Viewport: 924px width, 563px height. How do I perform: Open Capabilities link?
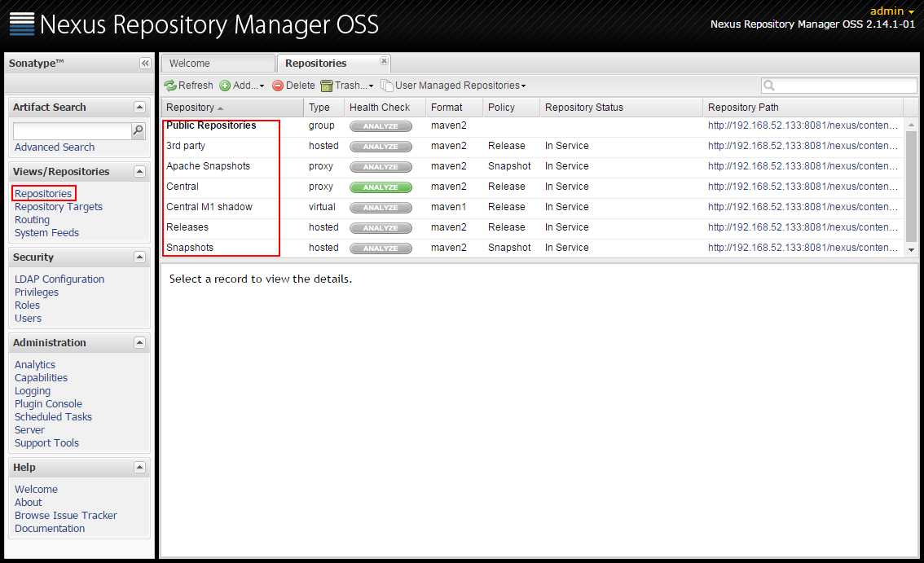pyautogui.click(x=41, y=378)
